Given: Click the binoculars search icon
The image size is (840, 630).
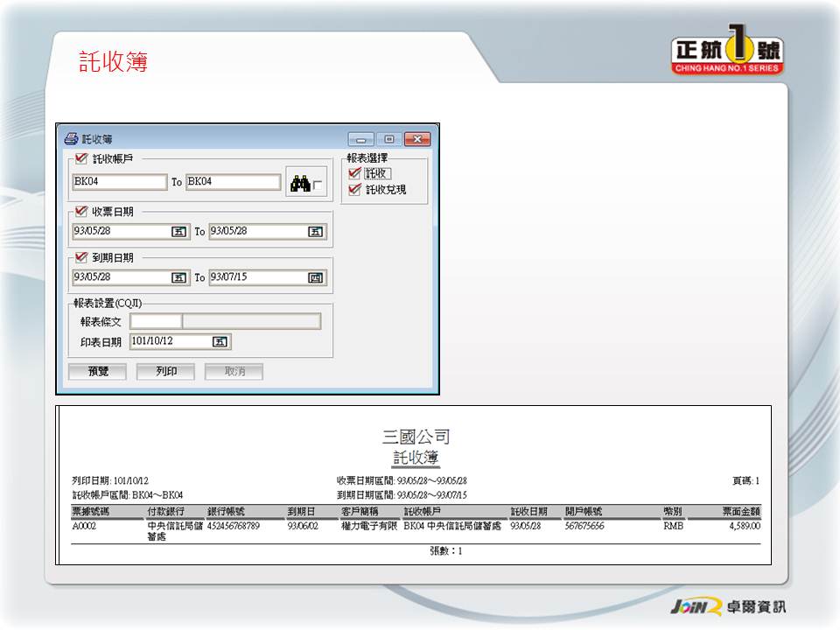Looking at the screenshot, I should [300, 184].
